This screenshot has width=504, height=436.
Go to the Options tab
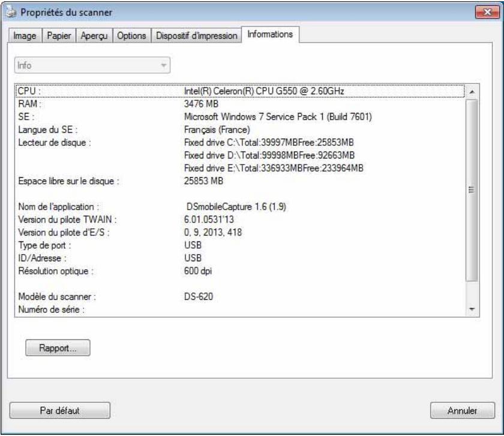(131, 35)
